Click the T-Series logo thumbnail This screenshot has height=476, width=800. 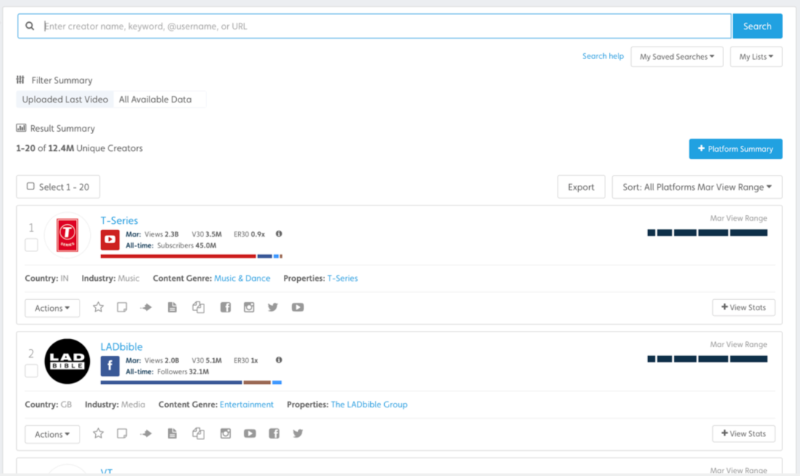click(67, 235)
